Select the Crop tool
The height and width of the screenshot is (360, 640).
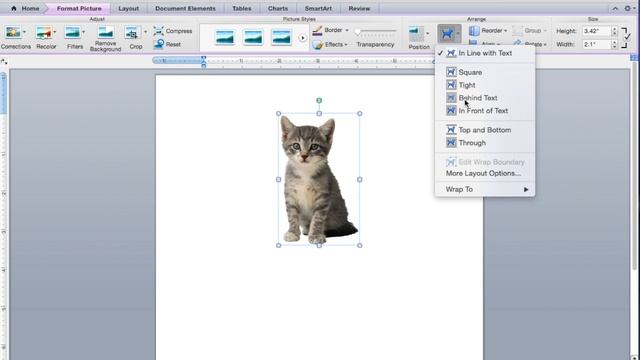[132, 32]
